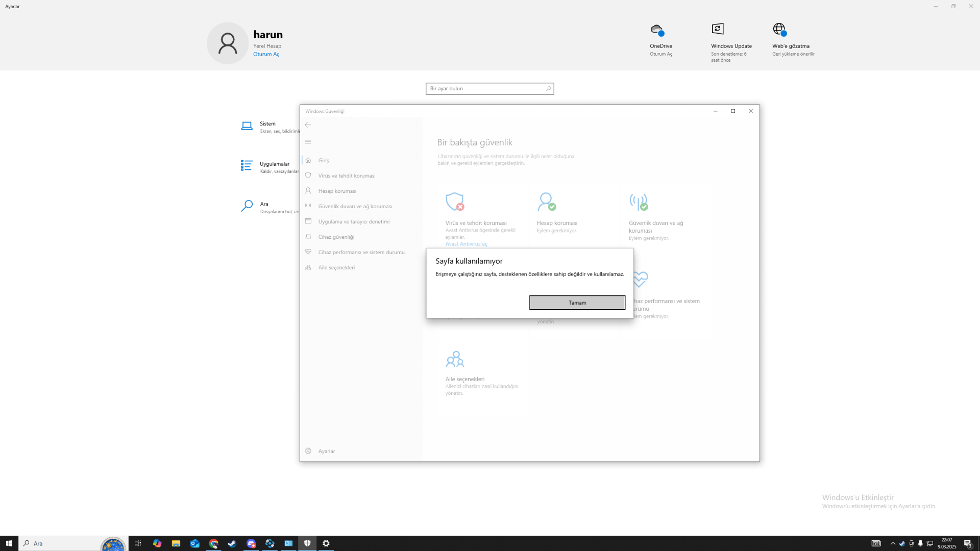Click the Güvenlik duvarı ve ağ koruması tile icon
The width and height of the screenshot is (980, 551).
pos(638,202)
